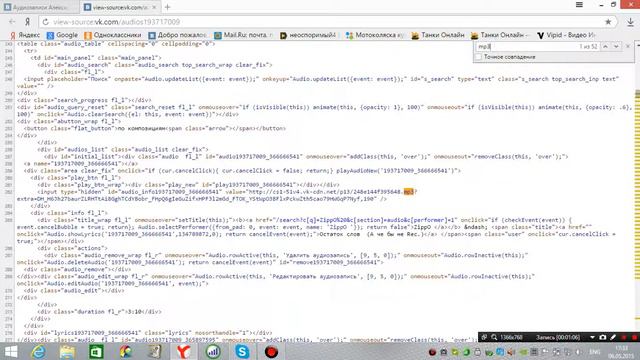Launch Internet Explorer from taskbar

[x=38, y=351]
